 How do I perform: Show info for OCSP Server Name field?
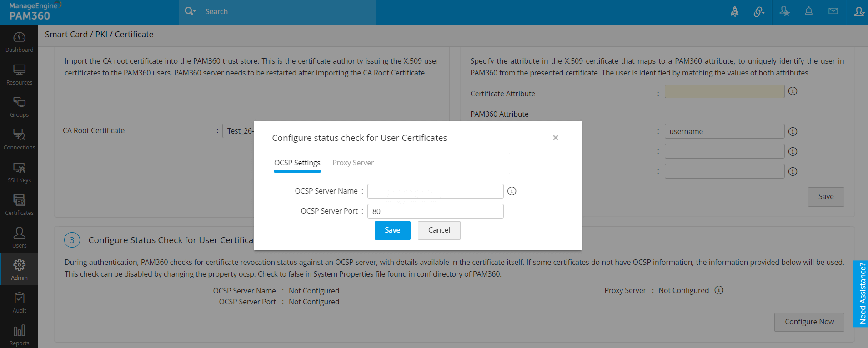[512, 191]
